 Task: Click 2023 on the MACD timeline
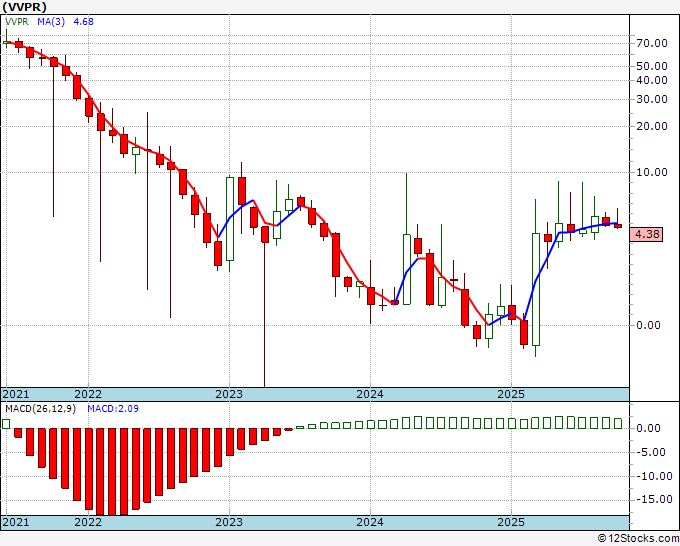(x=229, y=522)
